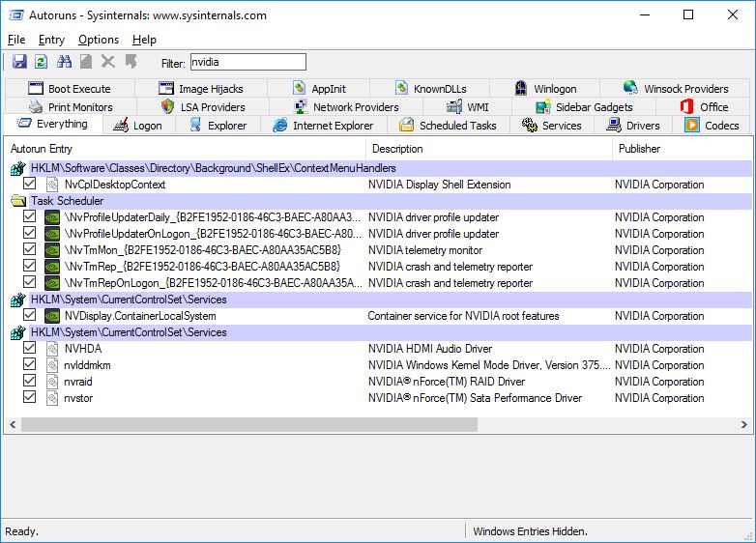Click the Refresh toolbar icon
Screen dimensions: 756x543
41,62
